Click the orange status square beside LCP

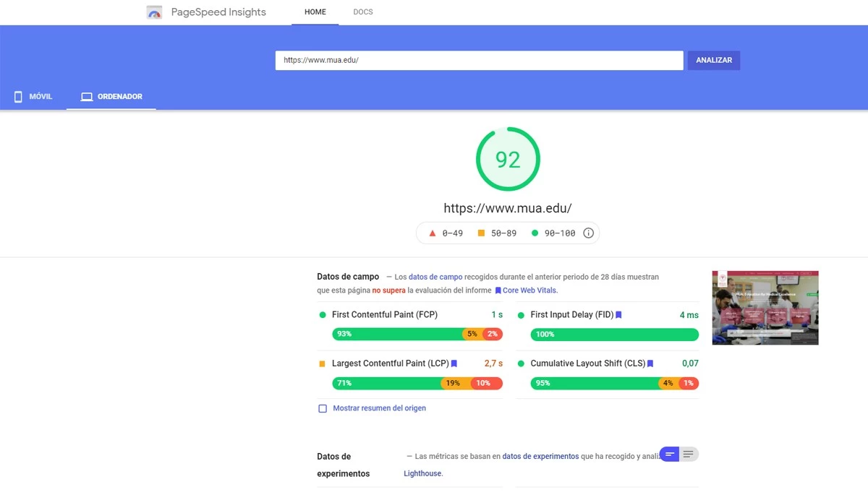(323, 363)
